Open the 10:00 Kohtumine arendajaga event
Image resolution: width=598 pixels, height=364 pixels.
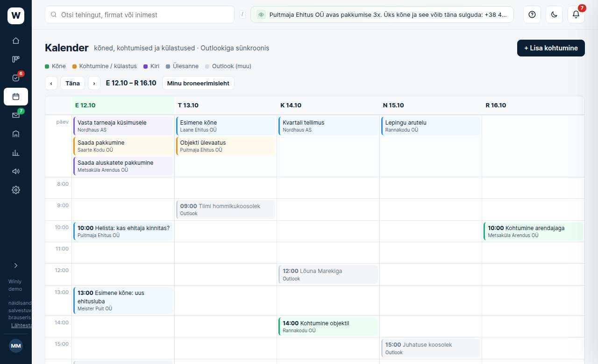(533, 231)
